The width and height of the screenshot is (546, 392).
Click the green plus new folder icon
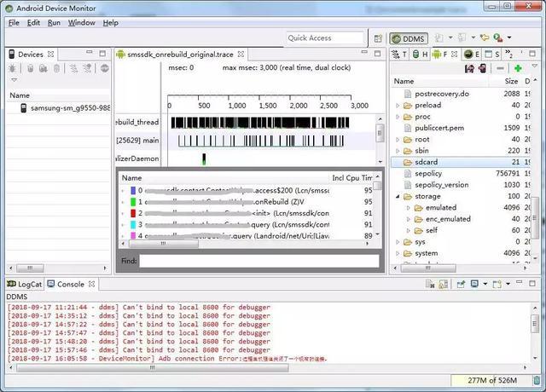518,68
